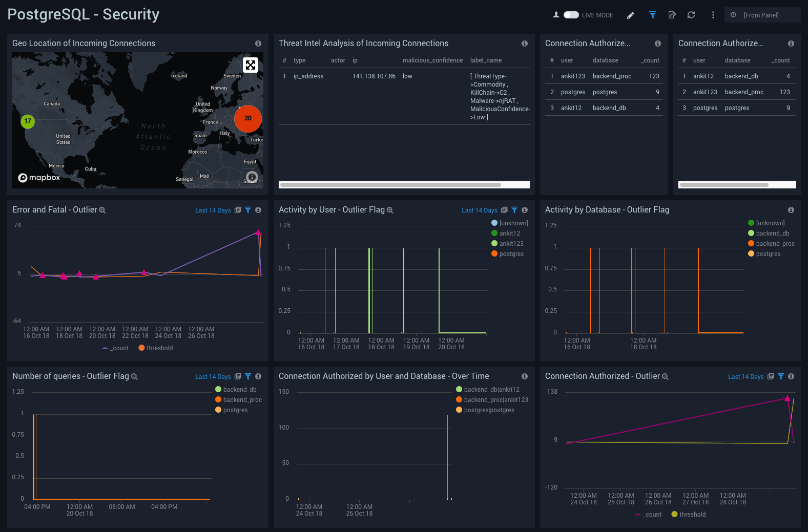Open Last 14 Days on Number of queries panel
This screenshot has height=532, width=808.
click(213, 377)
